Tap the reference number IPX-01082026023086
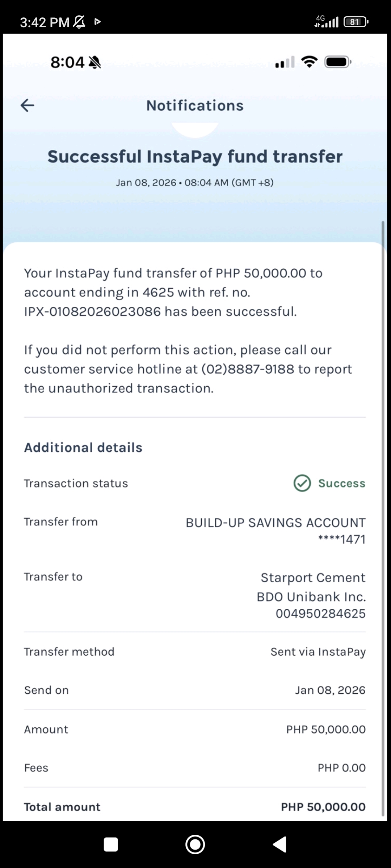 (92, 311)
